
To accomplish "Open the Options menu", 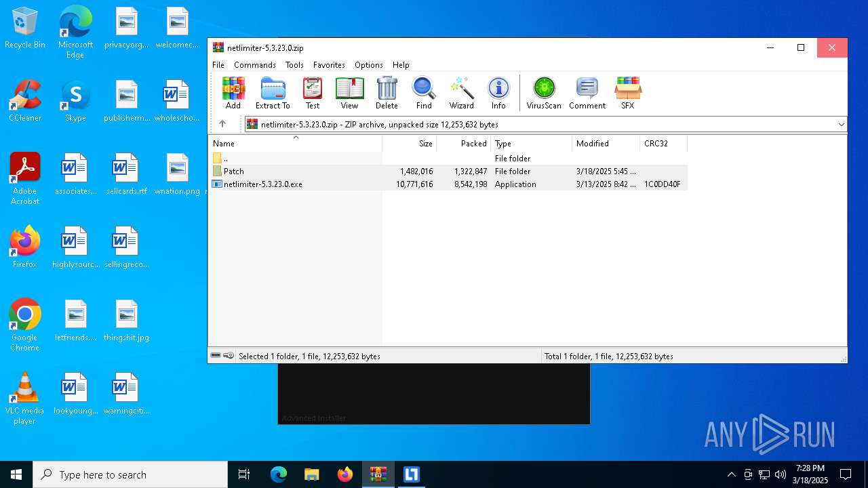I will [x=369, y=65].
